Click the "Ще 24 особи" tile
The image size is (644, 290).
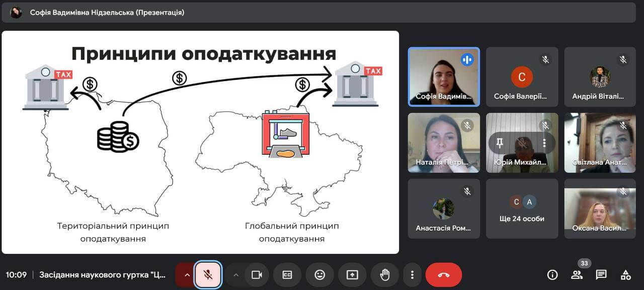point(522,209)
